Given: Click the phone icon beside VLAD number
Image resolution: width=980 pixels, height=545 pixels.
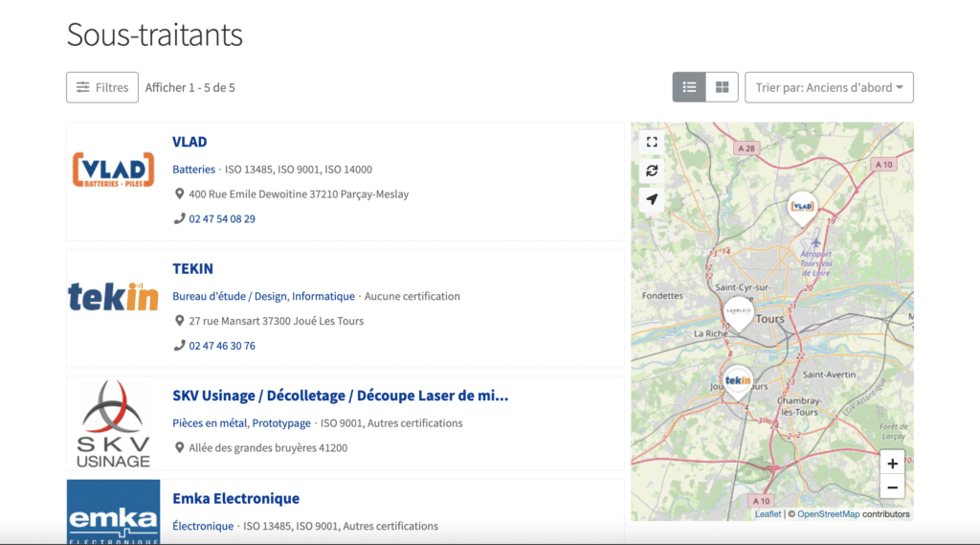Looking at the screenshot, I should pyautogui.click(x=179, y=218).
